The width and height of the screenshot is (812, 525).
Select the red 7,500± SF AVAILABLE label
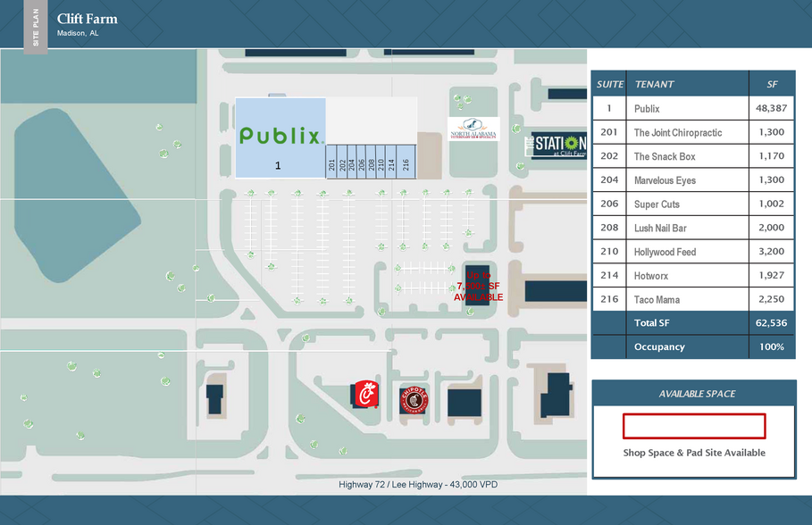point(479,287)
